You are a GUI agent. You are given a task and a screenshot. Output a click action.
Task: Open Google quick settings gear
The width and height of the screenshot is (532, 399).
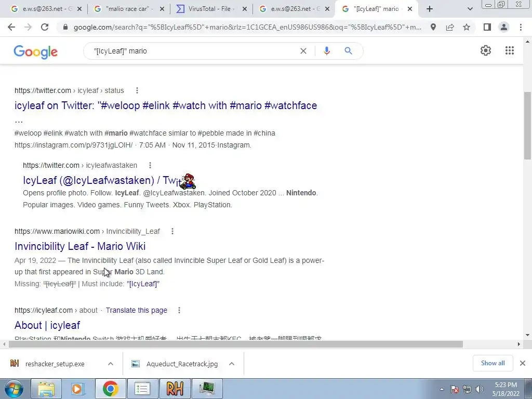point(486,50)
